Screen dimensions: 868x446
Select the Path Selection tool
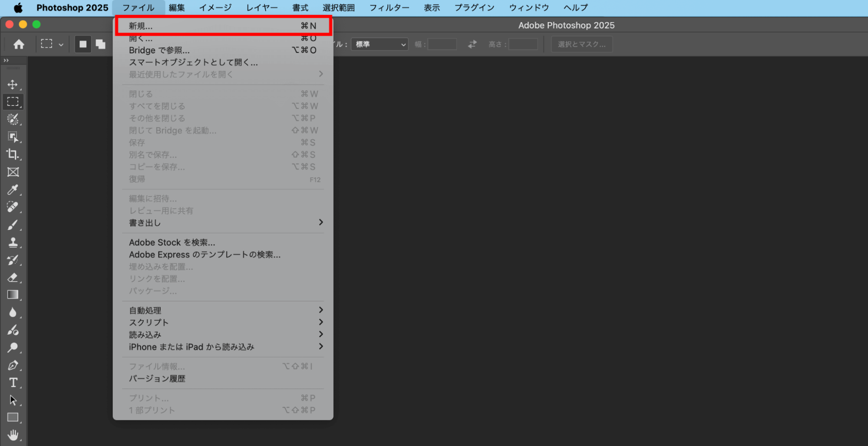click(13, 400)
